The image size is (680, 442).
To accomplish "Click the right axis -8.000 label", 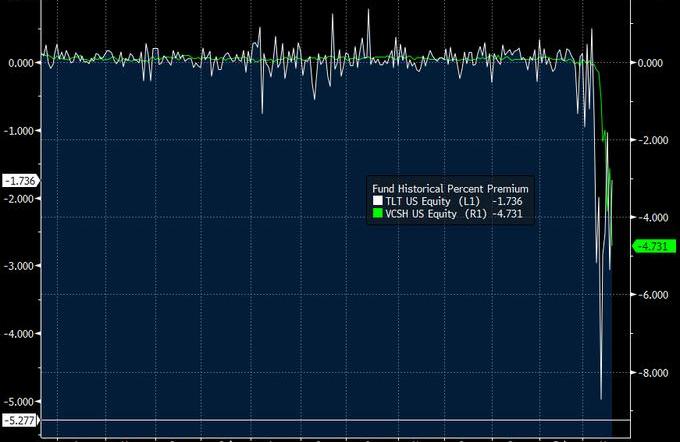I will coord(654,373).
